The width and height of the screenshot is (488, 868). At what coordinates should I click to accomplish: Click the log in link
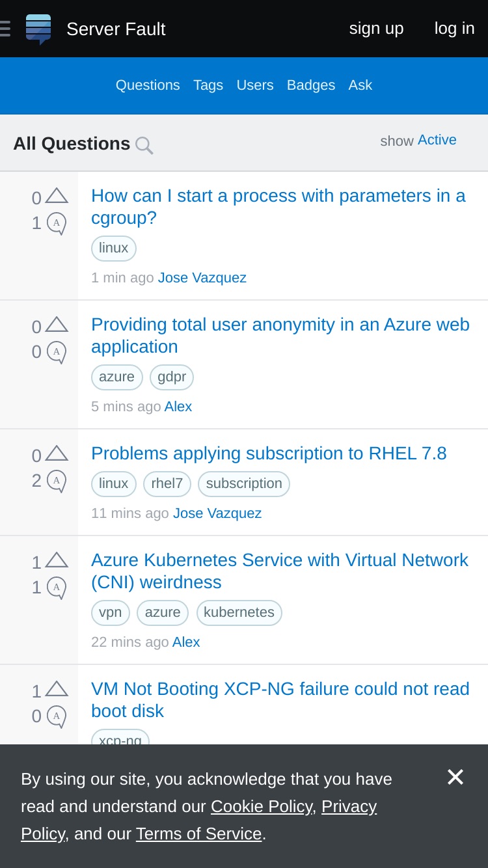pyautogui.click(x=455, y=29)
